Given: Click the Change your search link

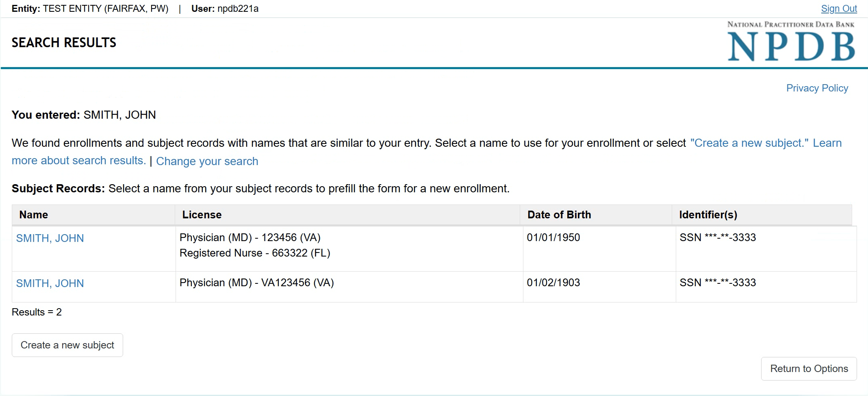Looking at the screenshot, I should [x=207, y=161].
